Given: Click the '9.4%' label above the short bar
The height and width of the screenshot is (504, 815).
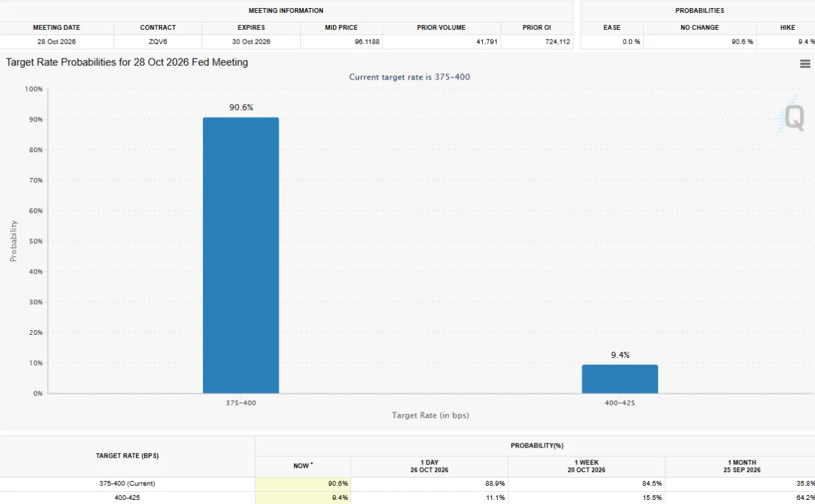Looking at the screenshot, I should click(620, 355).
